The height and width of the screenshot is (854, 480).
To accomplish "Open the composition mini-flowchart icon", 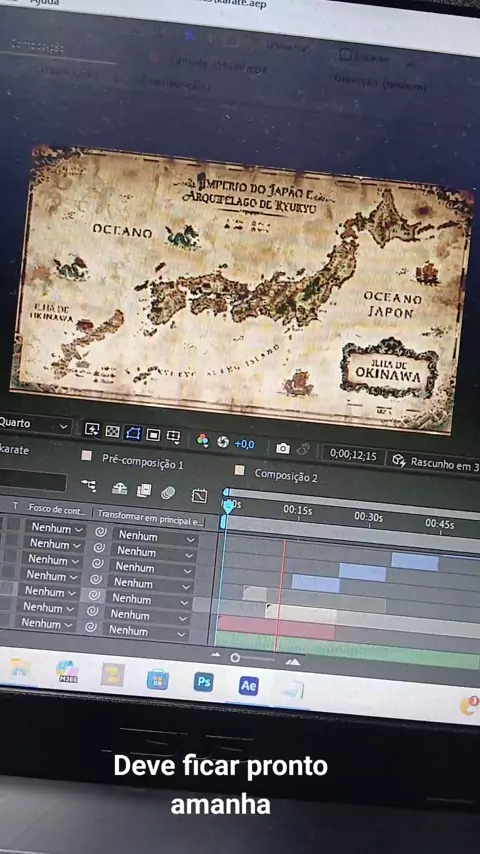I will [89, 485].
